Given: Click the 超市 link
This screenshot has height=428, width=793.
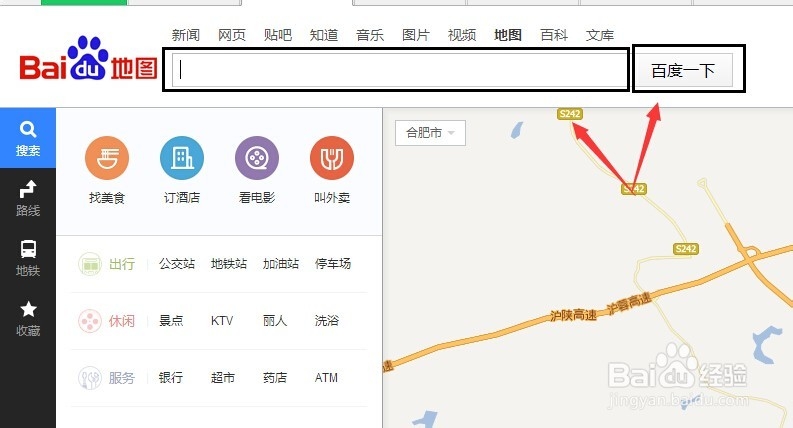Looking at the screenshot, I should (x=223, y=377).
